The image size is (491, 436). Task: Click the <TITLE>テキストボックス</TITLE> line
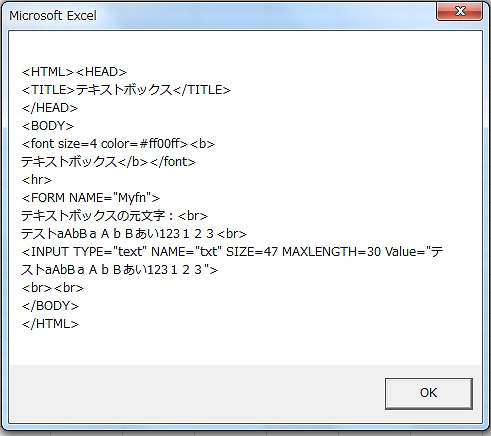126,90
